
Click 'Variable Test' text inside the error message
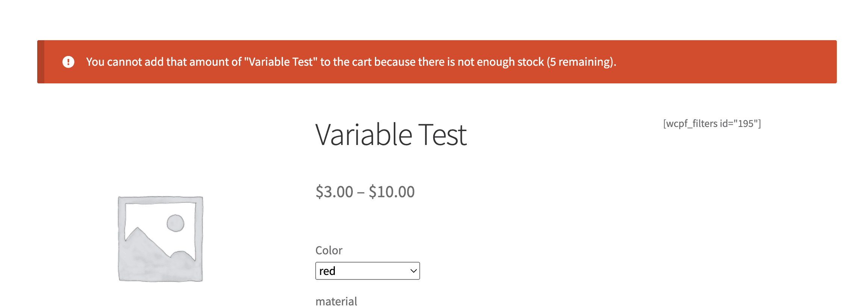281,61
